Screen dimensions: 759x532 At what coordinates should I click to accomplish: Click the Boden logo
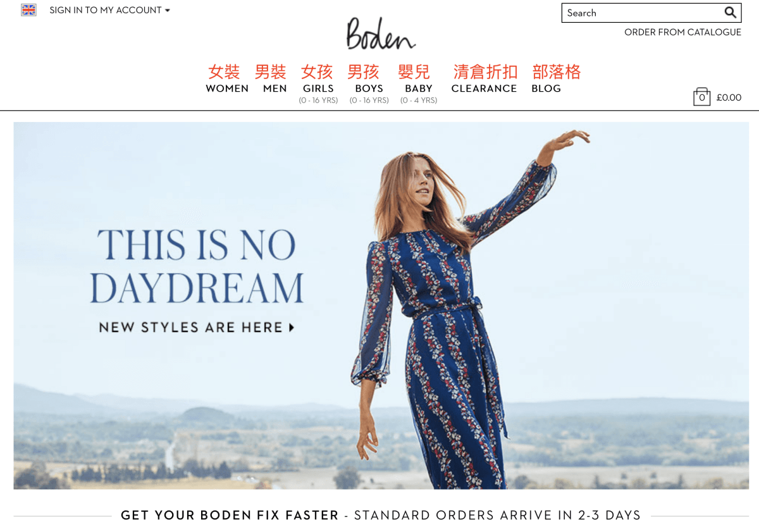coord(381,34)
